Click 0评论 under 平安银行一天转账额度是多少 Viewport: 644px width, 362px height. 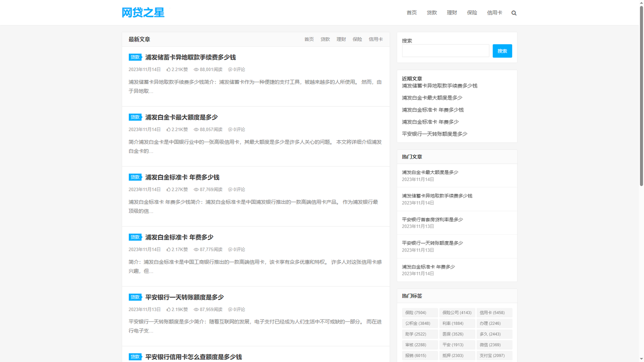tap(237, 309)
